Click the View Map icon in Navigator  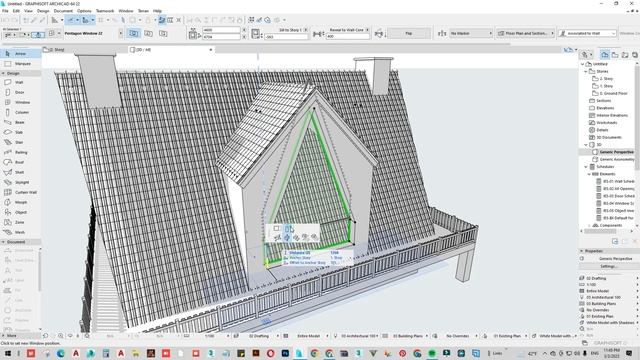pos(615,55)
